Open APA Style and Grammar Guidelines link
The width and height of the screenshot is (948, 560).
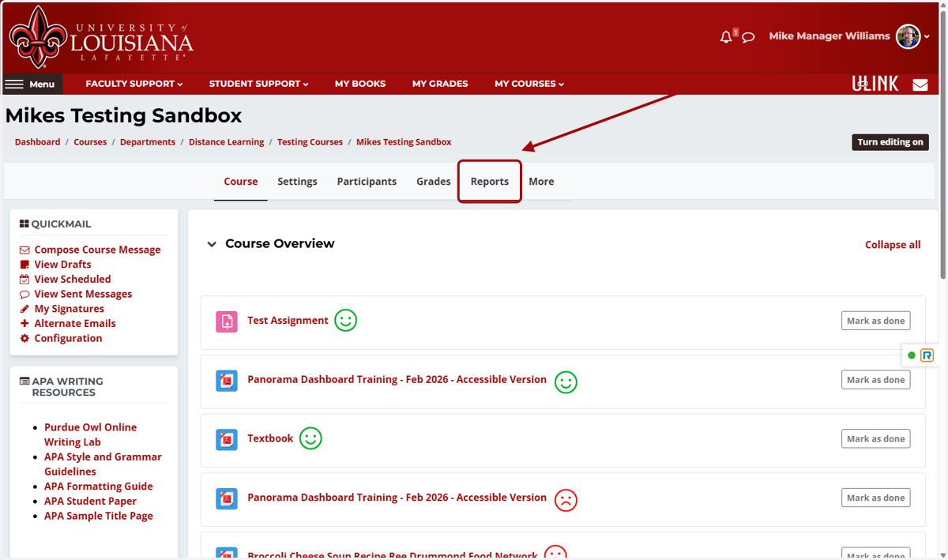pyautogui.click(x=103, y=464)
